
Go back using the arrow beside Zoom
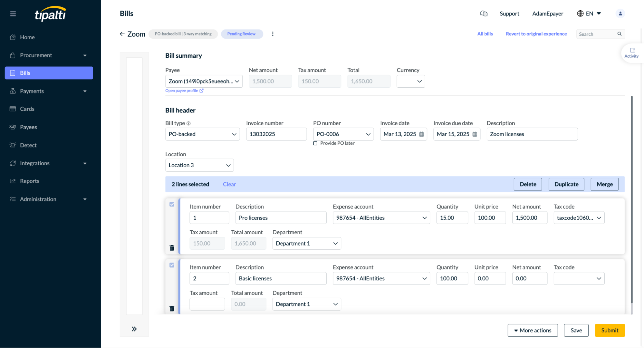tap(122, 34)
